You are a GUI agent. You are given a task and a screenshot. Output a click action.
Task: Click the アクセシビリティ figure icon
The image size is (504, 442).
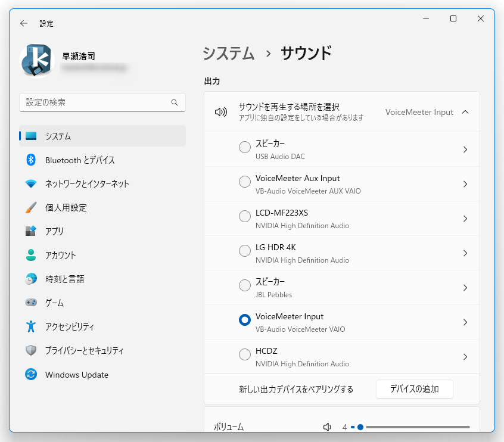(31, 326)
